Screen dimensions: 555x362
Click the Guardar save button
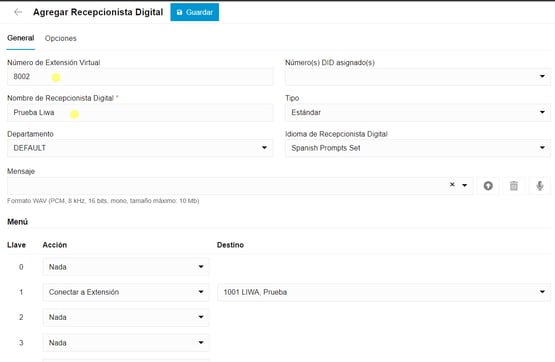coord(195,12)
